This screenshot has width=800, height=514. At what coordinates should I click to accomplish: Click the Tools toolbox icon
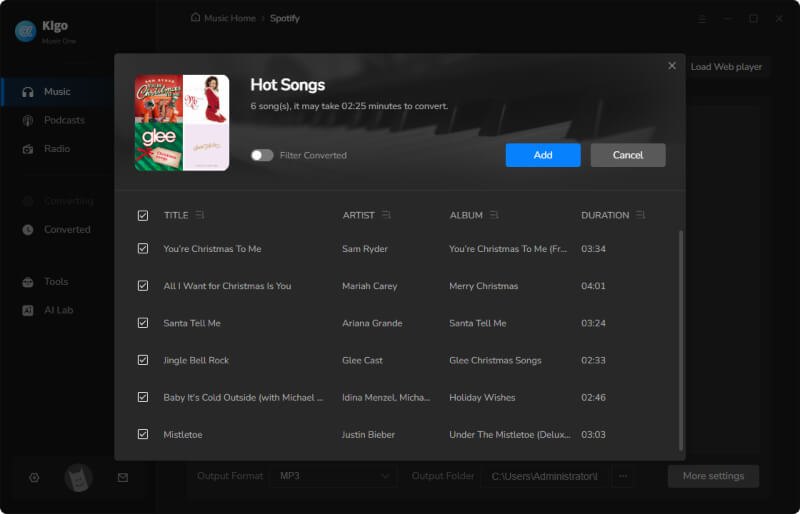pyautogui.click(x=28, y=282)
